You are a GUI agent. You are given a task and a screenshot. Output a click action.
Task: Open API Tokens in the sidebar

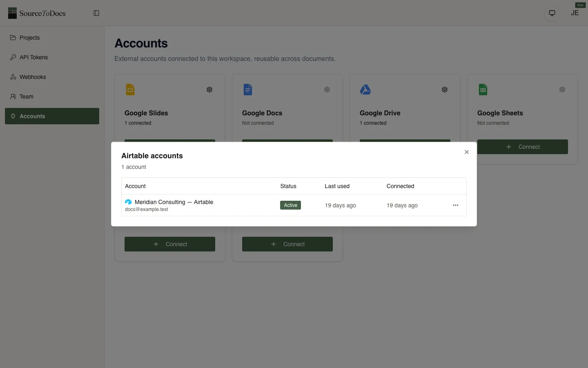pos(52,57)
